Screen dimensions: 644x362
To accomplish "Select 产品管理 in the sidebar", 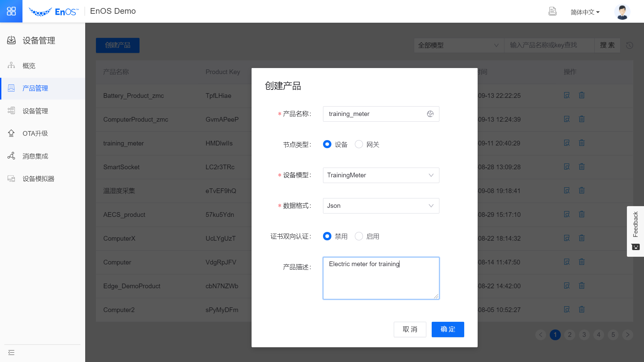I will point(35,88).
